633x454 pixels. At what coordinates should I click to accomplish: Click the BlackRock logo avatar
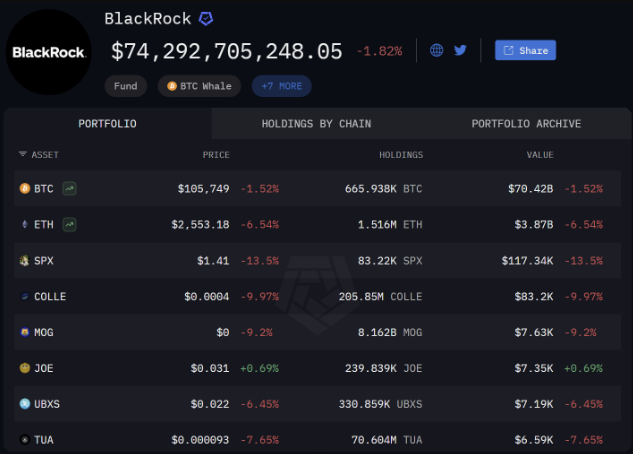(47, 52)
